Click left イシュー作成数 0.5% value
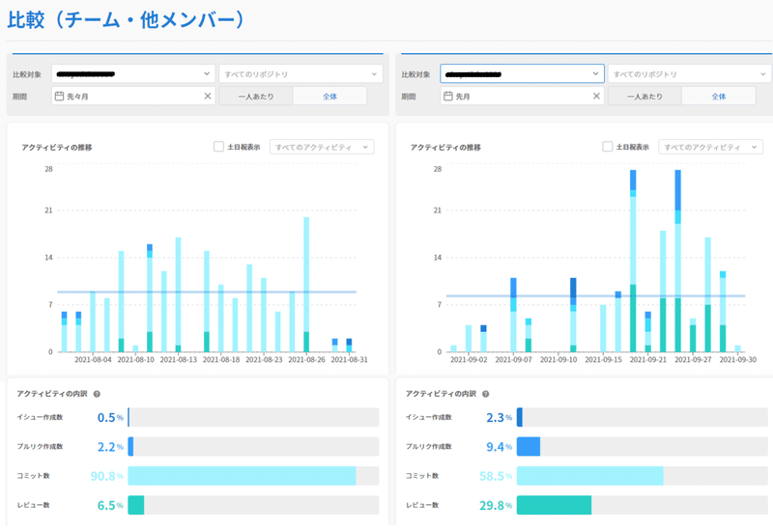773x532 pixels. point(110,418)
